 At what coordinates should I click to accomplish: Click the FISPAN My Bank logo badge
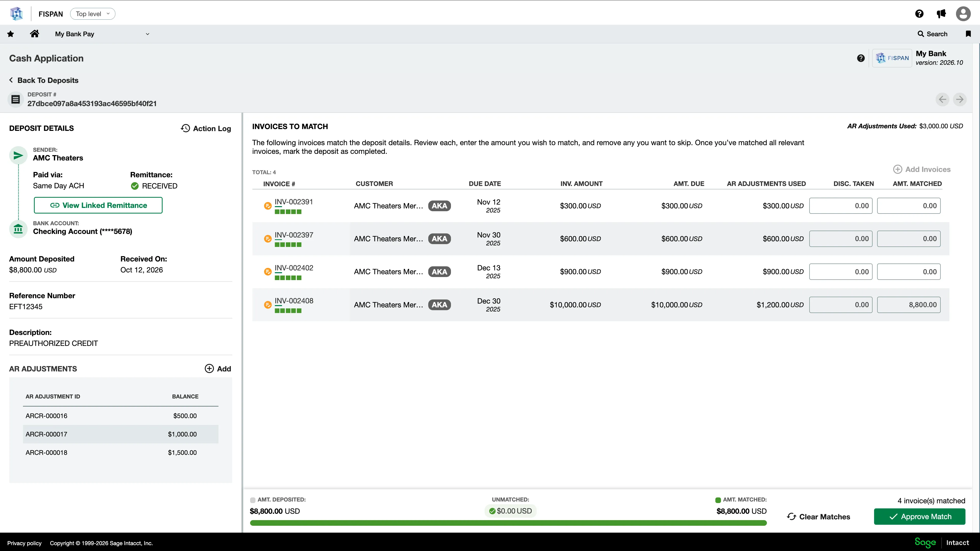pos(892,58)
